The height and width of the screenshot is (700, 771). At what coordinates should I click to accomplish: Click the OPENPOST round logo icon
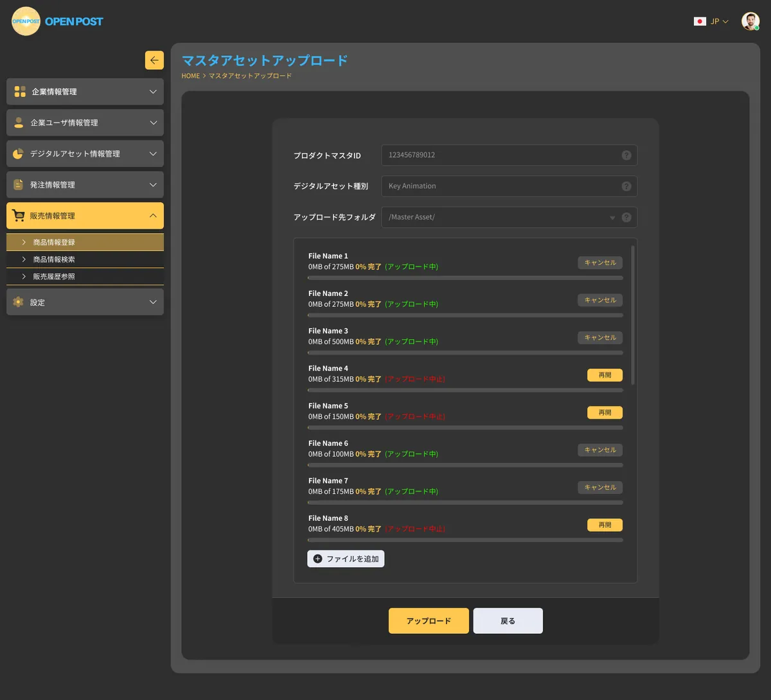(26, 21)
